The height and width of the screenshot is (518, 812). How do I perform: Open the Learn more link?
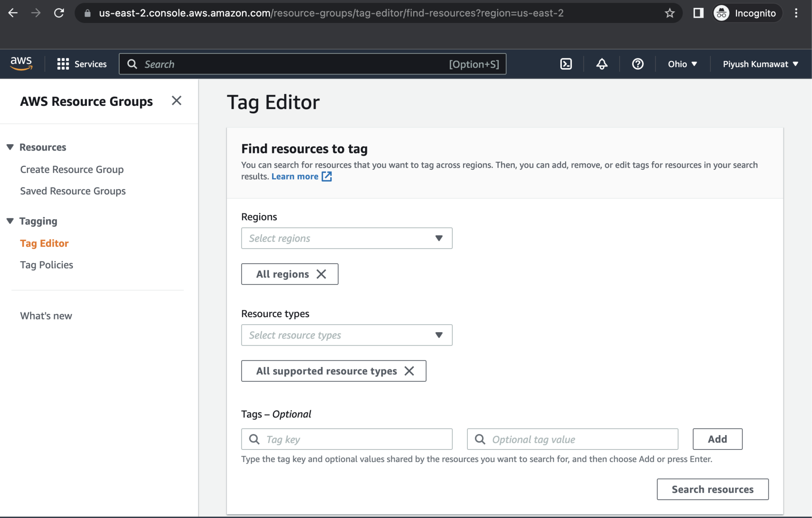click(295, 176)
